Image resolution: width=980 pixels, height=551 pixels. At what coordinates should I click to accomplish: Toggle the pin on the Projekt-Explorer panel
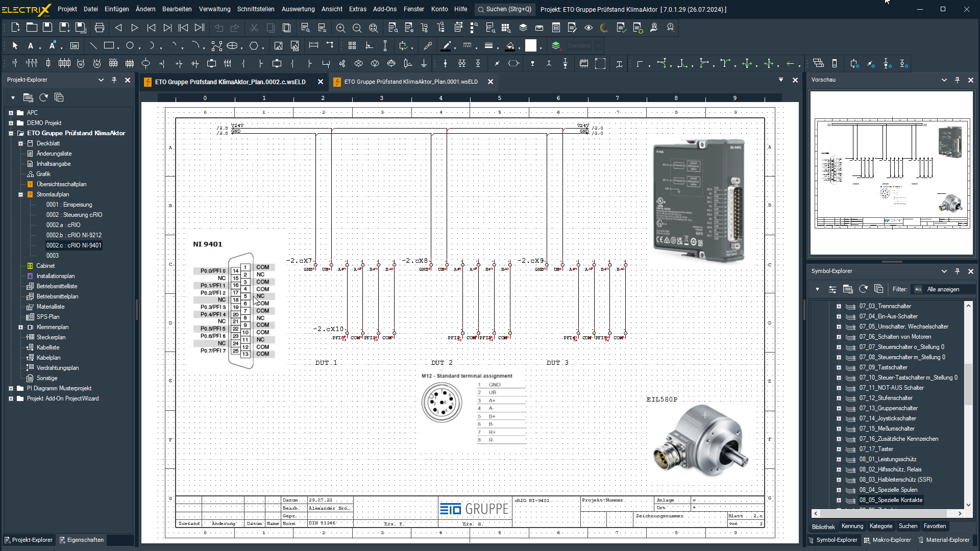114,80
